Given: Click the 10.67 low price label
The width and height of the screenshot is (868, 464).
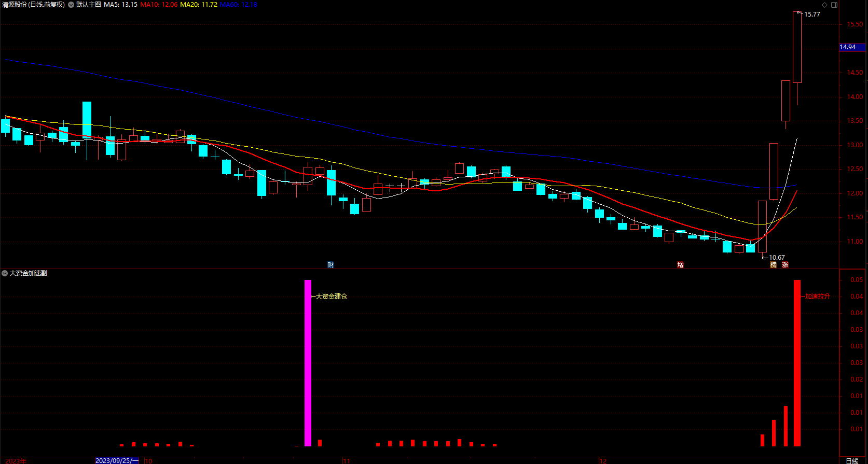Looking at the screenshot, I should [x=777, y=258].
